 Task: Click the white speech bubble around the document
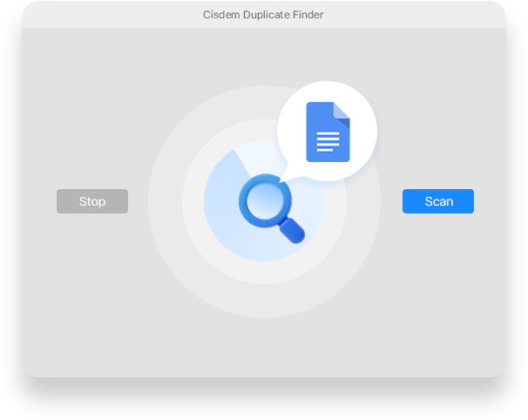coord(327,132)
